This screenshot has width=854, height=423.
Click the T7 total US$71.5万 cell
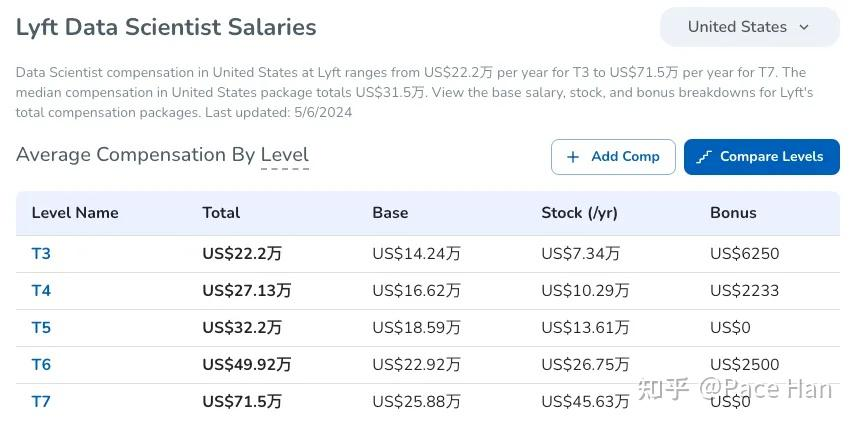242,401
